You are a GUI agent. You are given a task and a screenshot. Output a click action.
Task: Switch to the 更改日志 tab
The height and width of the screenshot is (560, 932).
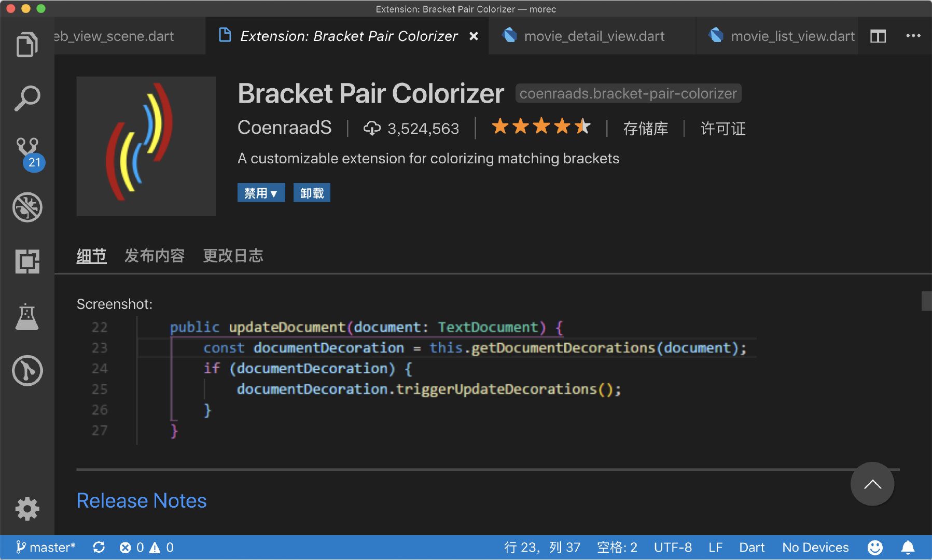click(233, 255)
